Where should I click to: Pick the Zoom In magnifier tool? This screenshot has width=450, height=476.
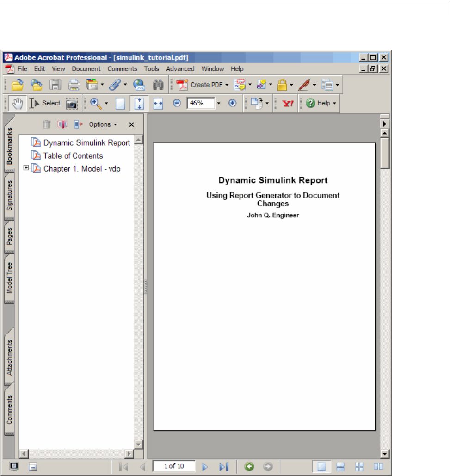(96, 103)
